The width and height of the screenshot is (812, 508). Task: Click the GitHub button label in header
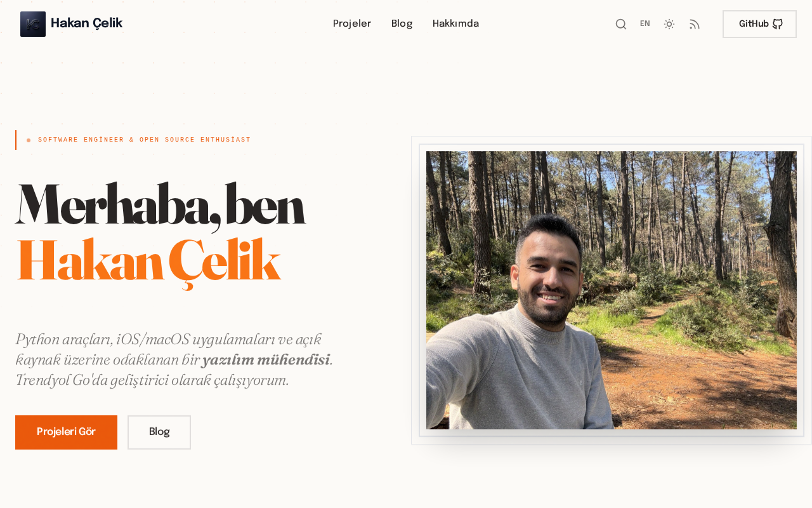[754, 24]
